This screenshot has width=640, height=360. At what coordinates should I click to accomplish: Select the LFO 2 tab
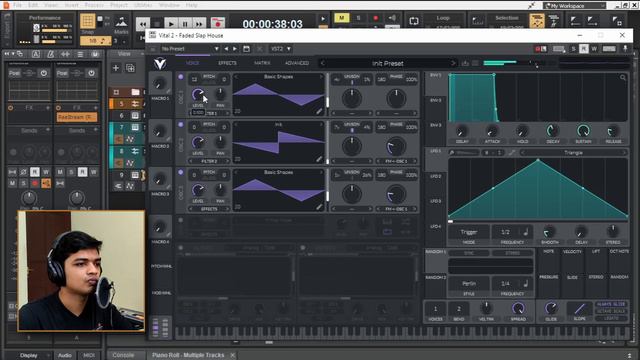click(436, 176)
